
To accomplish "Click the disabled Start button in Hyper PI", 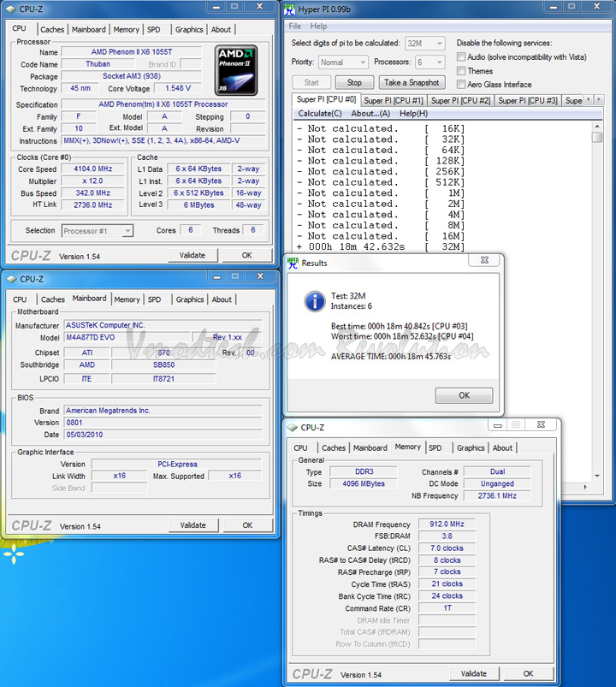I will click(x=311, y=82).
